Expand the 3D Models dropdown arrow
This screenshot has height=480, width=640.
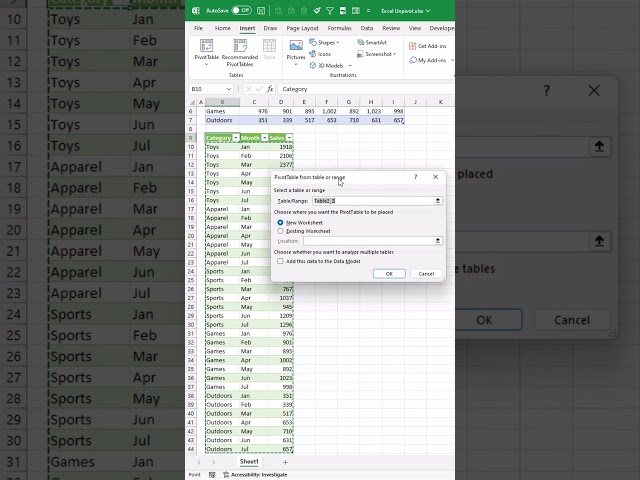(350, 65)
